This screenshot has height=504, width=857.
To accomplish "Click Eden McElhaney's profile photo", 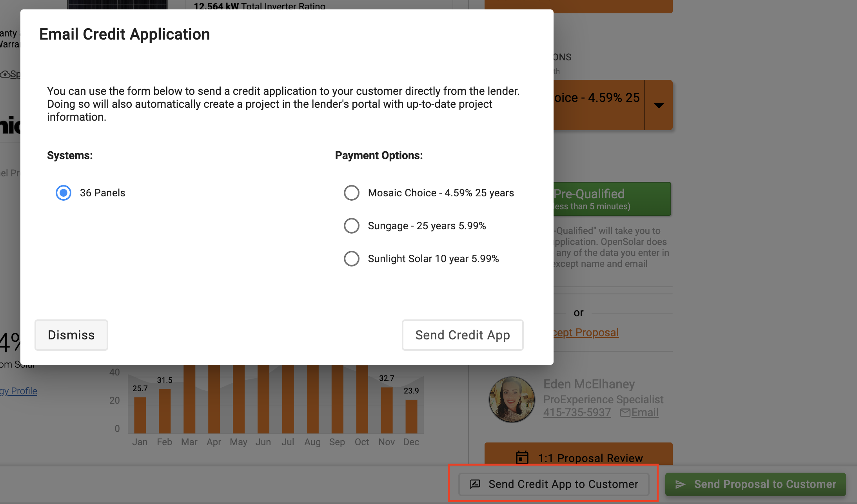I will [x=512, y=400].
